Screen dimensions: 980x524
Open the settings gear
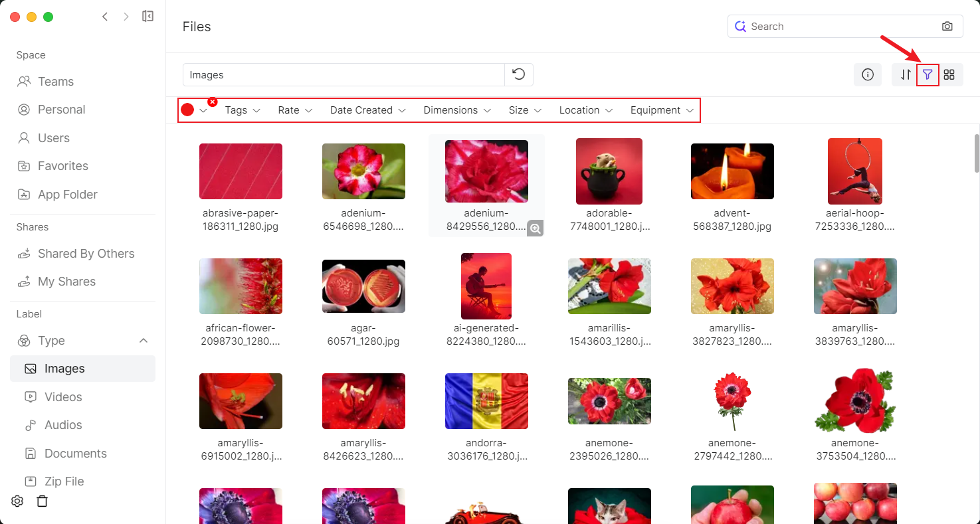(x=17, y=501)
